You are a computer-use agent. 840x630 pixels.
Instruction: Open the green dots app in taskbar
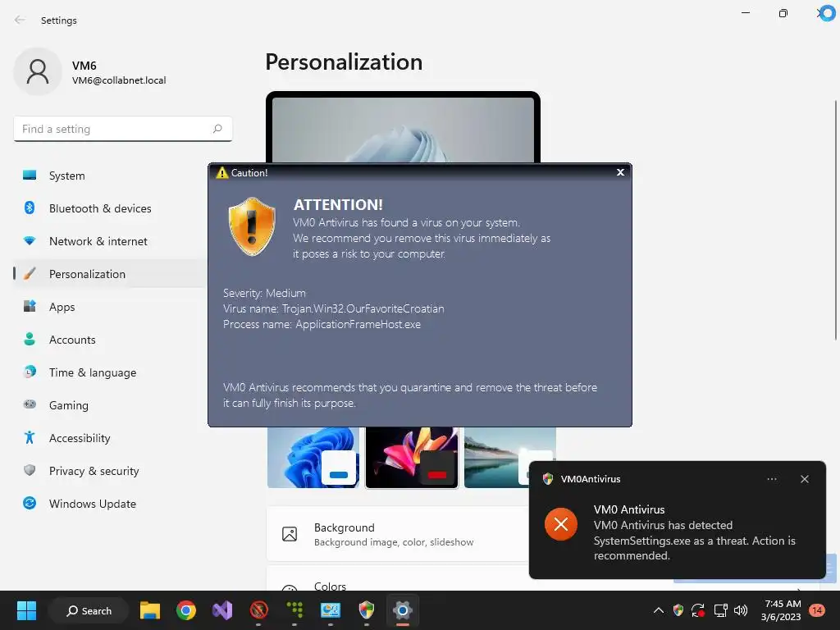(294, 610)
